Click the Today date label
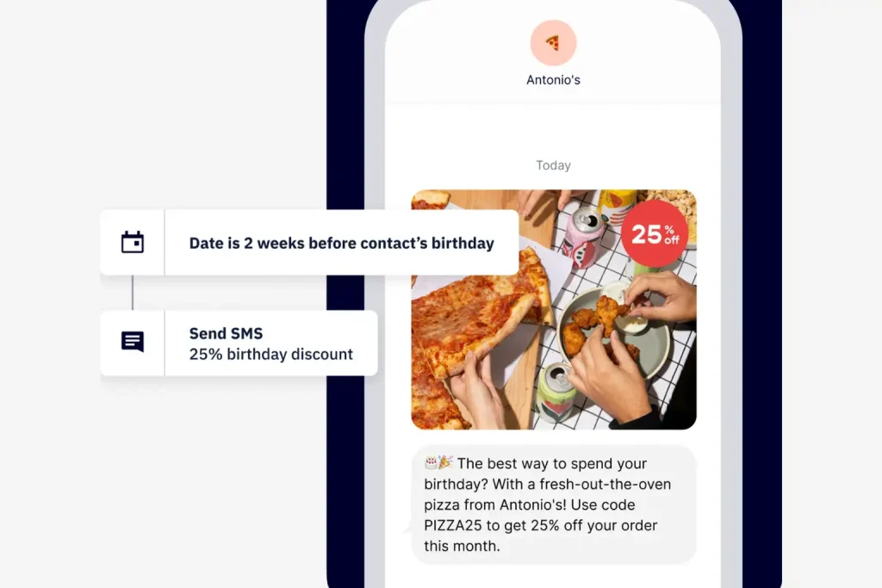882x588 pixels. pyautogui.click(x=553, y=165)
